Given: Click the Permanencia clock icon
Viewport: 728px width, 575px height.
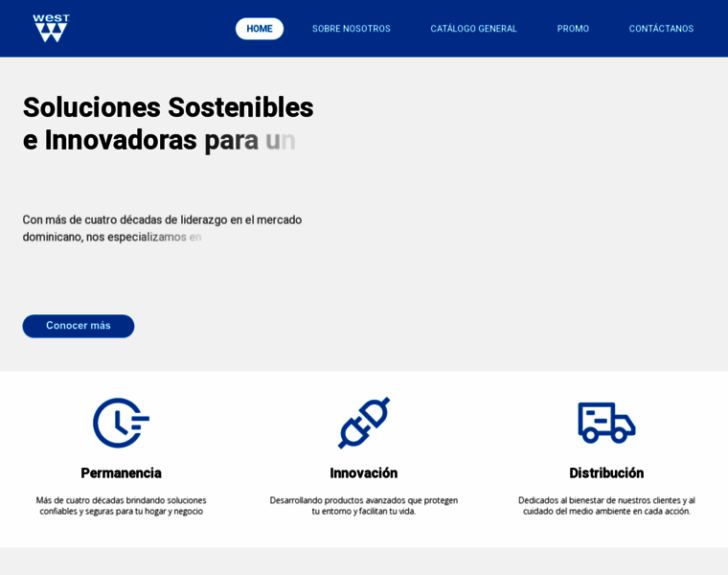Looking at the screenshot, I should (122, 423).
